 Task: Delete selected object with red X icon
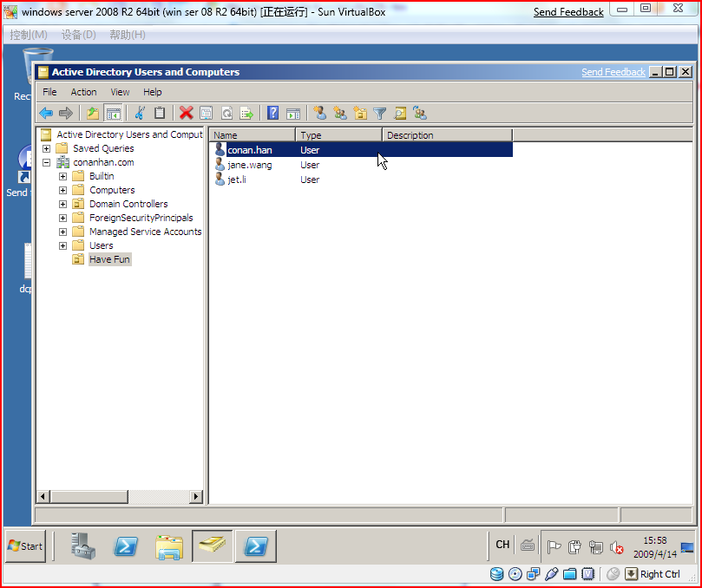(x=187, y=114)
